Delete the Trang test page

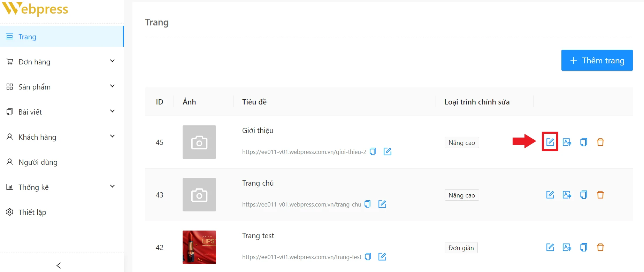point(600,247)
